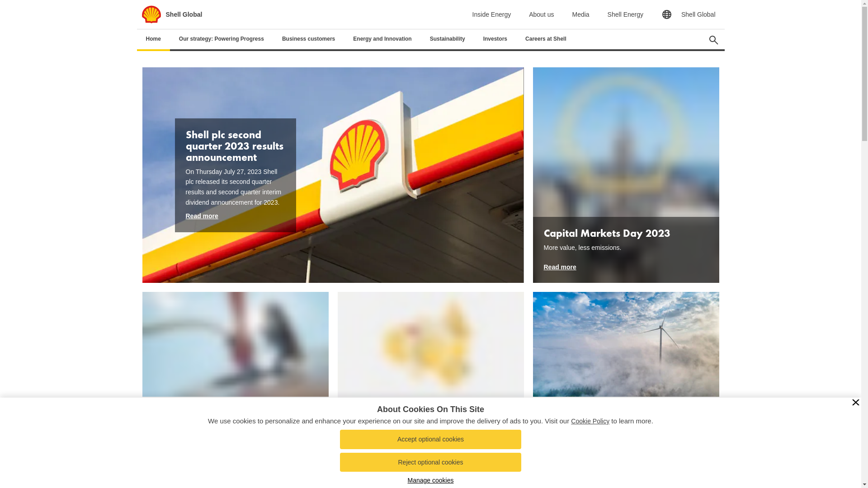Expand the Sustainability menu
This screenshot has width=868, height=488.
(x=448, y=39)
